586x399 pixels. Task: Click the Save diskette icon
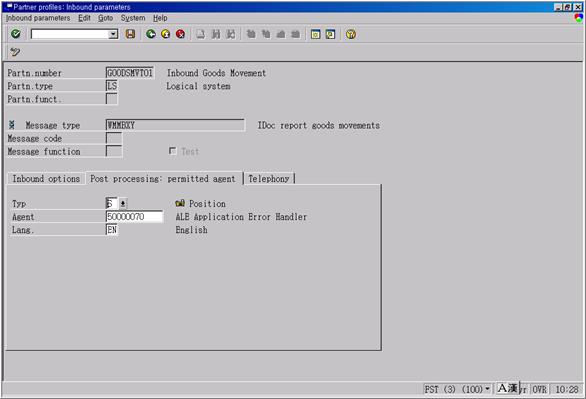(130, 34)
